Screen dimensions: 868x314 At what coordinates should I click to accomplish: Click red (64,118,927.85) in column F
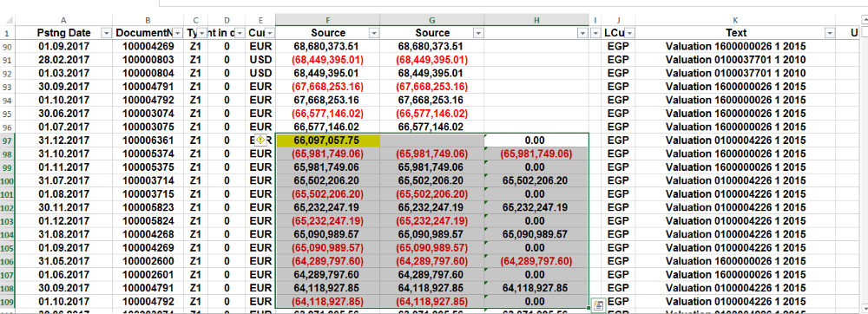[328, 301]
